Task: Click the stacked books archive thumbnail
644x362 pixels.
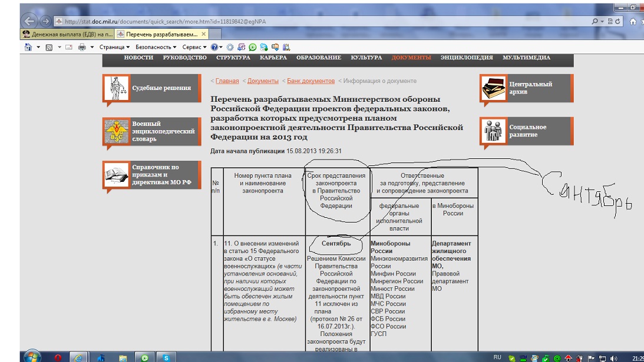Action: pyautogui.click(x=493, y=88)
